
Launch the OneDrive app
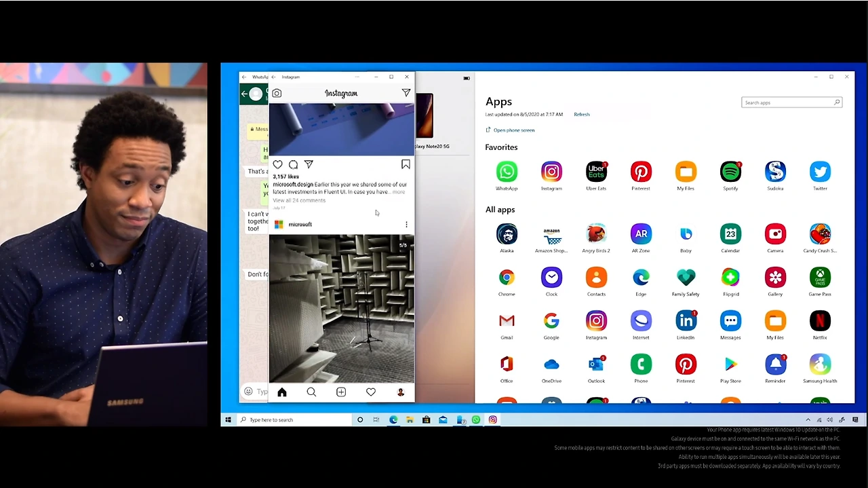[x=551, y=364]
